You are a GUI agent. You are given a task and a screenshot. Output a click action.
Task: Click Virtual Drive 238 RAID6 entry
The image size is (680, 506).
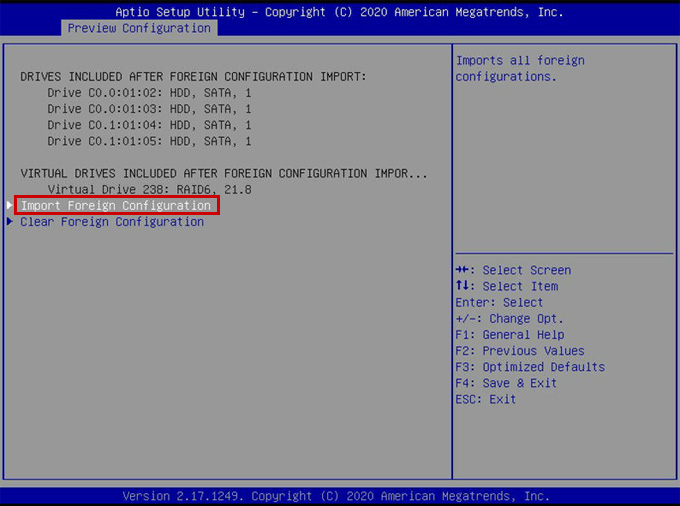[x=149, y=189]
